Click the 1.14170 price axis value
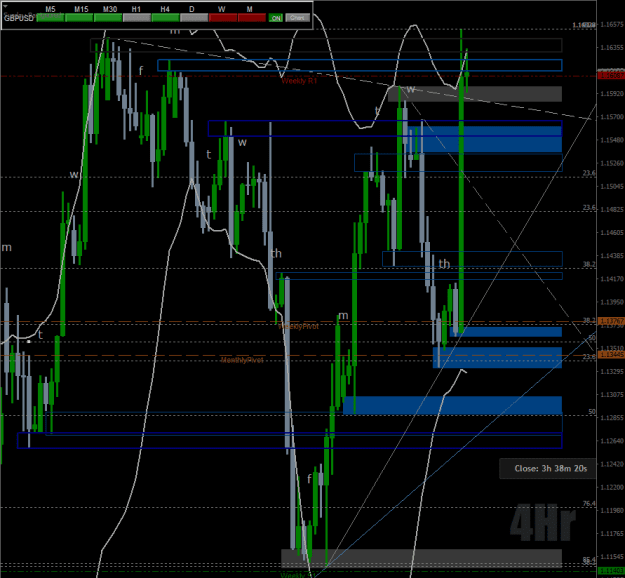 612,279
